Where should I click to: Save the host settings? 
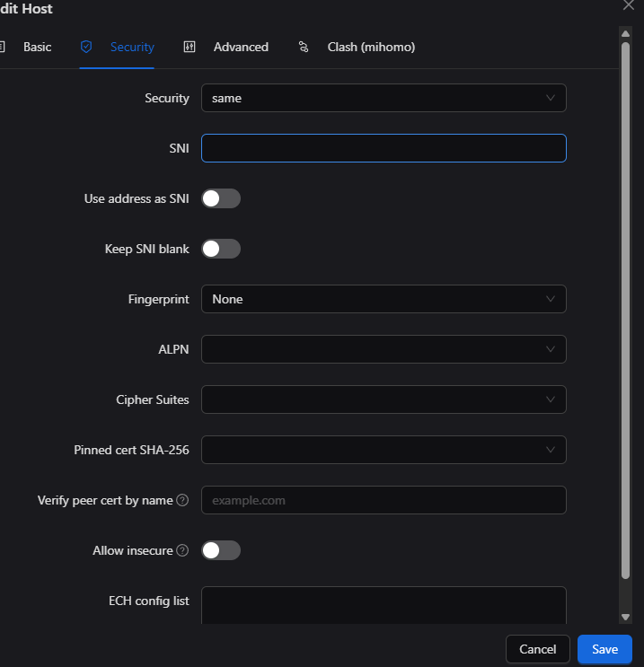[x=604, y=649]
